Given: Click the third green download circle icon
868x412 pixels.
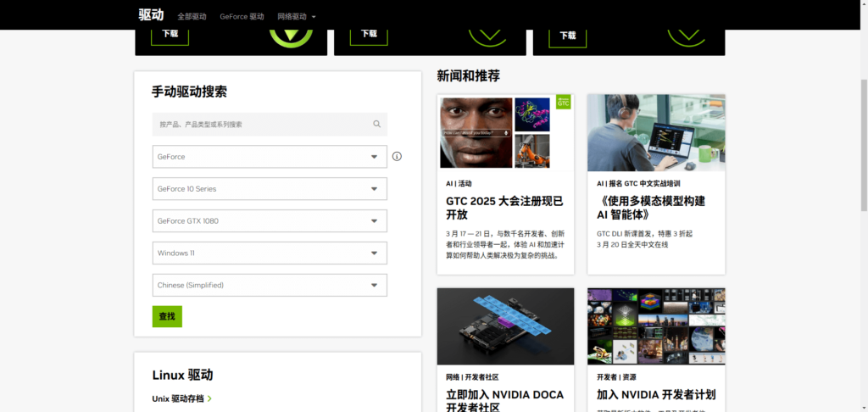Looking at the screenshot, I should coord(687,37).
